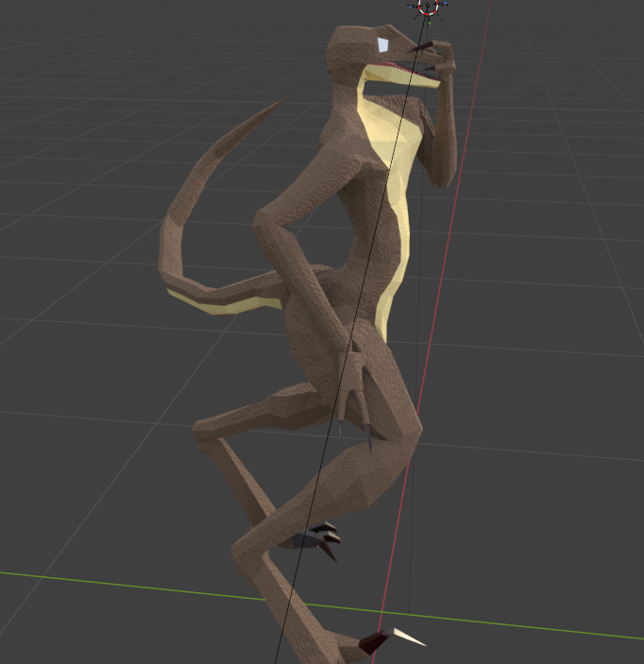Click the bent elbow of the arm on the hip

(263, 224)
